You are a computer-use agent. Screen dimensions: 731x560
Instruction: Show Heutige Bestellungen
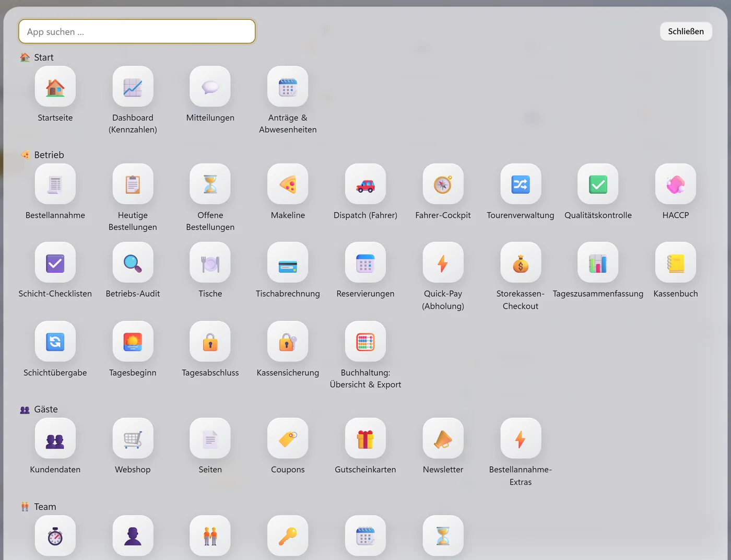tap(133, 184)
